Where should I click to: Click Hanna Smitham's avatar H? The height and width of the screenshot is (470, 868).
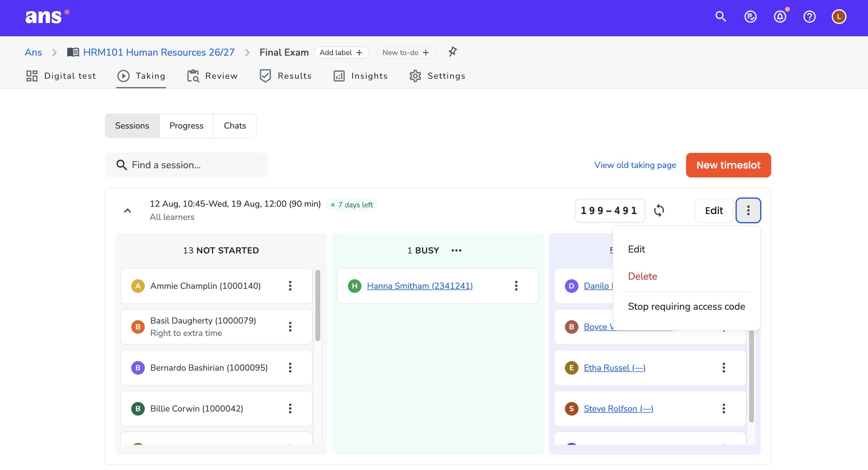coord(354,286)
